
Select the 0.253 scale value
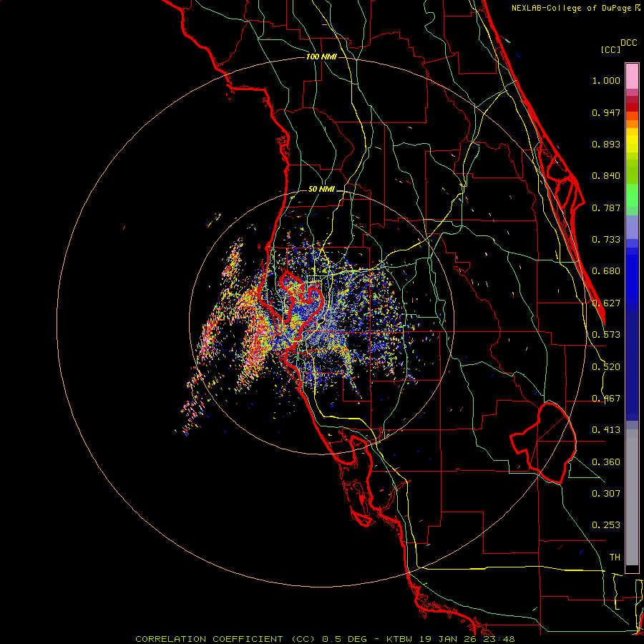pyautogui.click(x=606, y=525)
